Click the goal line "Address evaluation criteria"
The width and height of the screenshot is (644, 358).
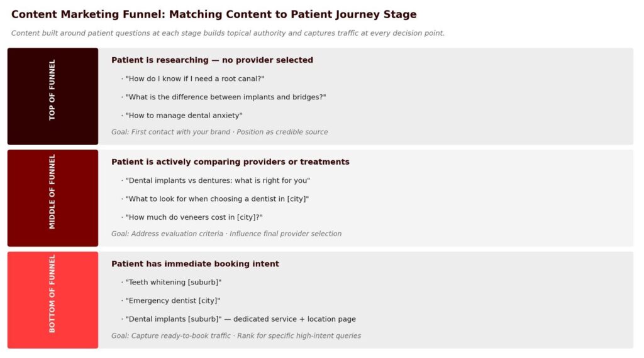(226, 234)
